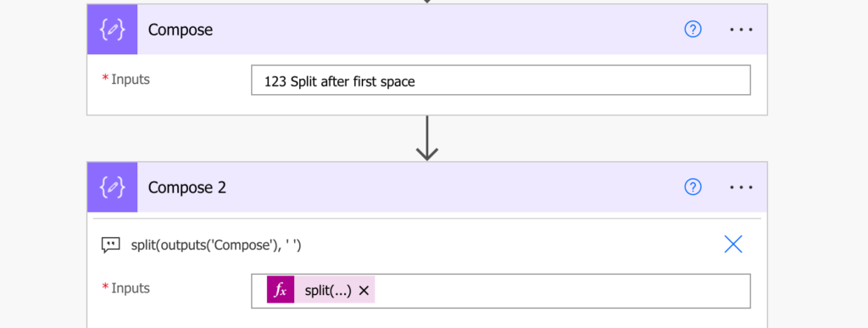This screenshot has width=868, height=328.
Task: Collapse the Compose card via its title
Action: click(181, 30)
